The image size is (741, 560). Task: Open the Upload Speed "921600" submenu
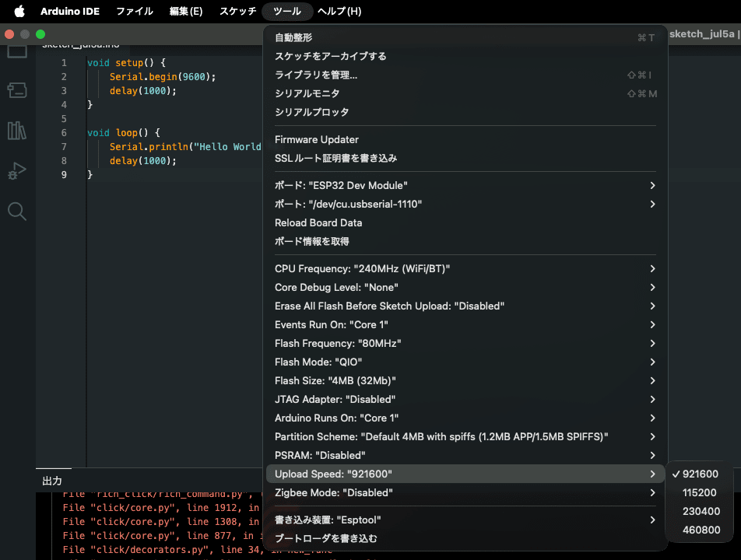coord(465,474)
